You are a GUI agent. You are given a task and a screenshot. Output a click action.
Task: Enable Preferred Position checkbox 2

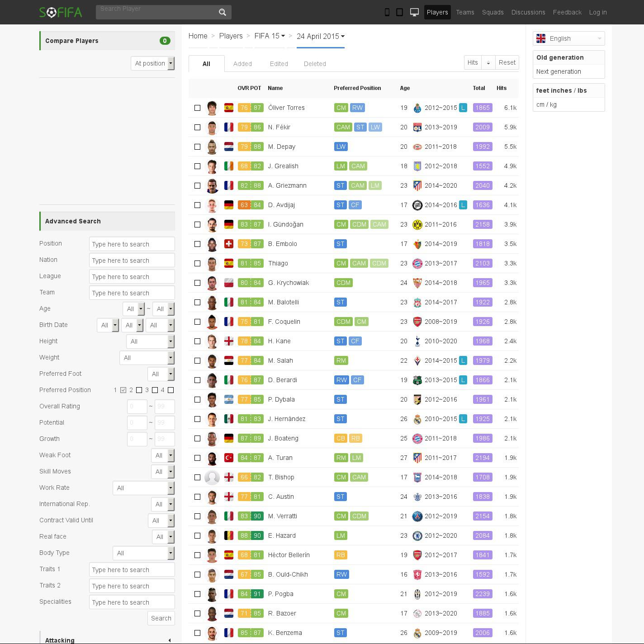(x=139, y=390)
